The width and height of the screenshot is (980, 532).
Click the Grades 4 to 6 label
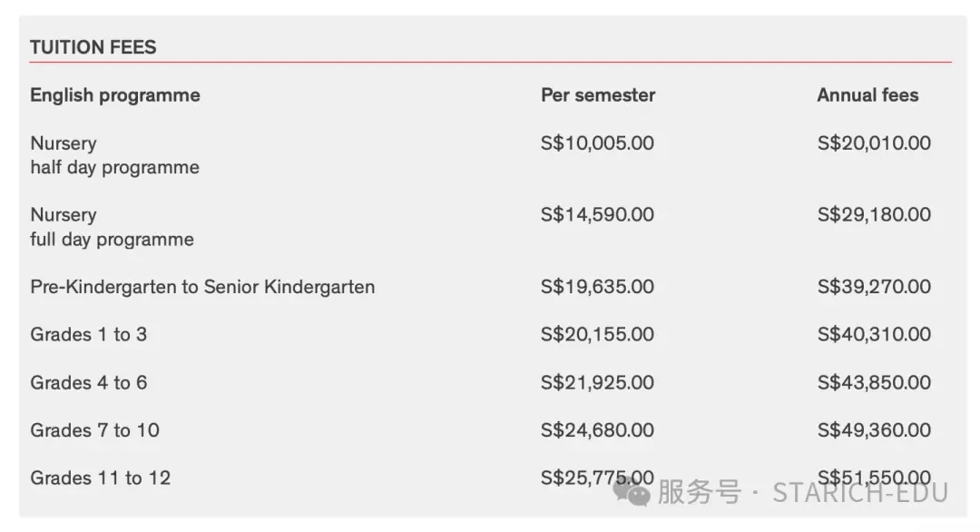tap(89, 382)
